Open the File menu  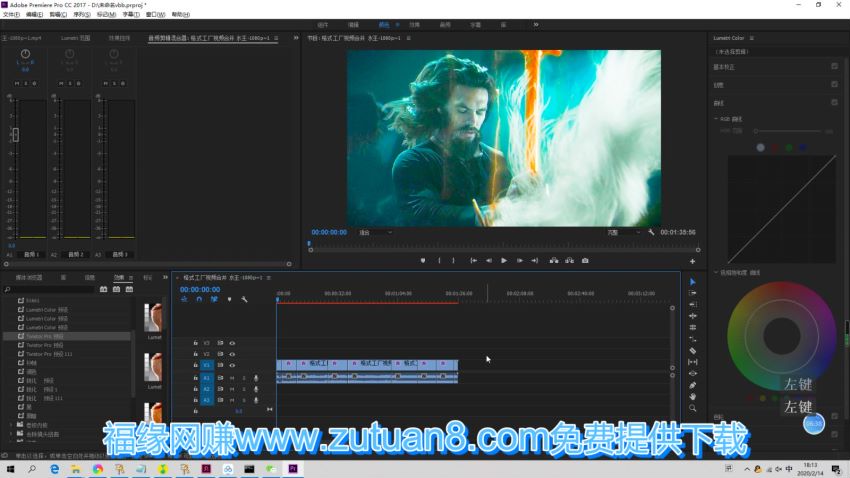coord(11,15)
